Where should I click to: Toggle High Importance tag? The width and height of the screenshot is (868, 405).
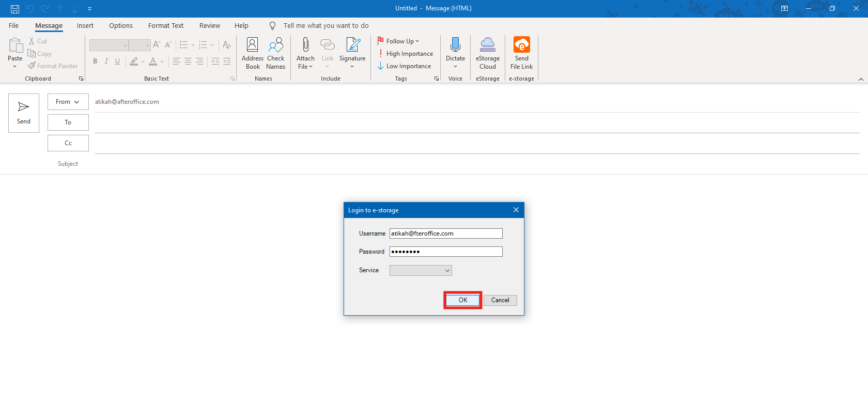(406, 54)
